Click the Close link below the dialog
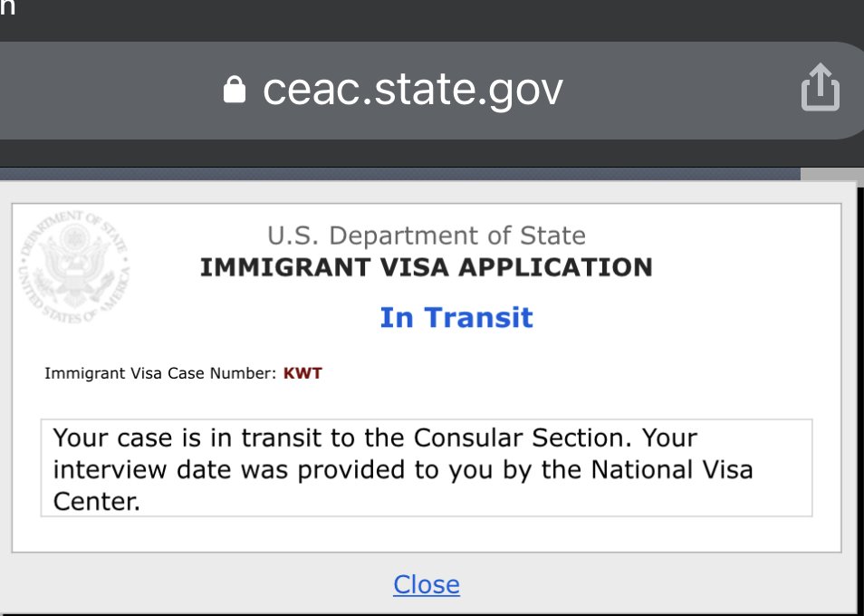This screenshot has width=864, height=616. tap(427, 584)
